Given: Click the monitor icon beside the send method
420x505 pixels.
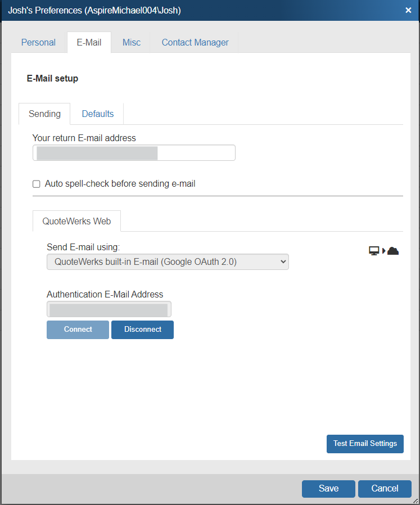Looking at the screenshot, I should click(374, 251).
